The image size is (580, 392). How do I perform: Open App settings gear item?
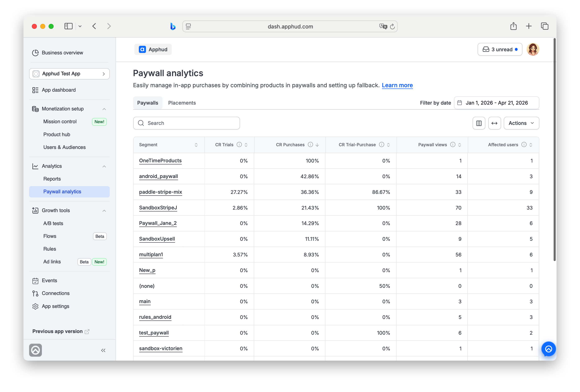click(x=51, y=306)
